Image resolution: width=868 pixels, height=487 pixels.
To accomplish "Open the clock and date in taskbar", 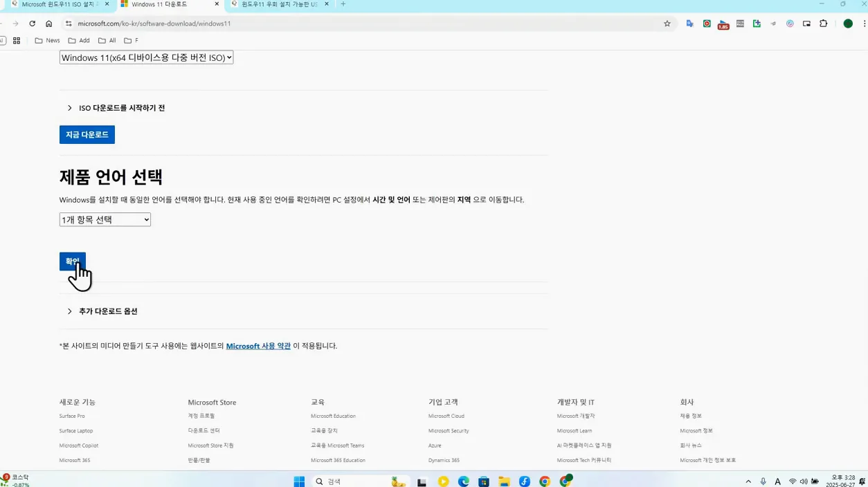I will tap(841, 481).
